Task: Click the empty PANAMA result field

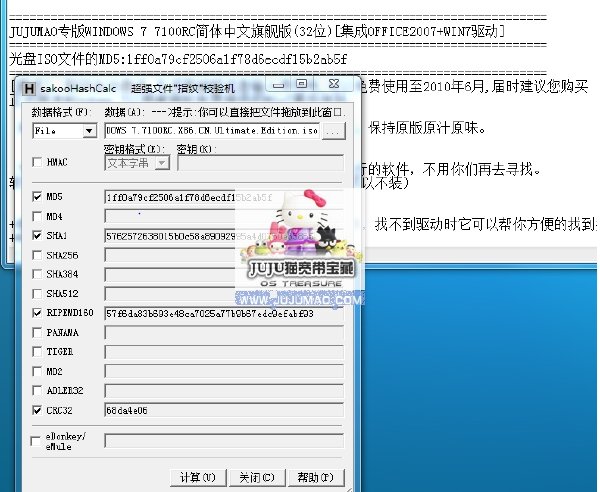Action: coord(224,333)
